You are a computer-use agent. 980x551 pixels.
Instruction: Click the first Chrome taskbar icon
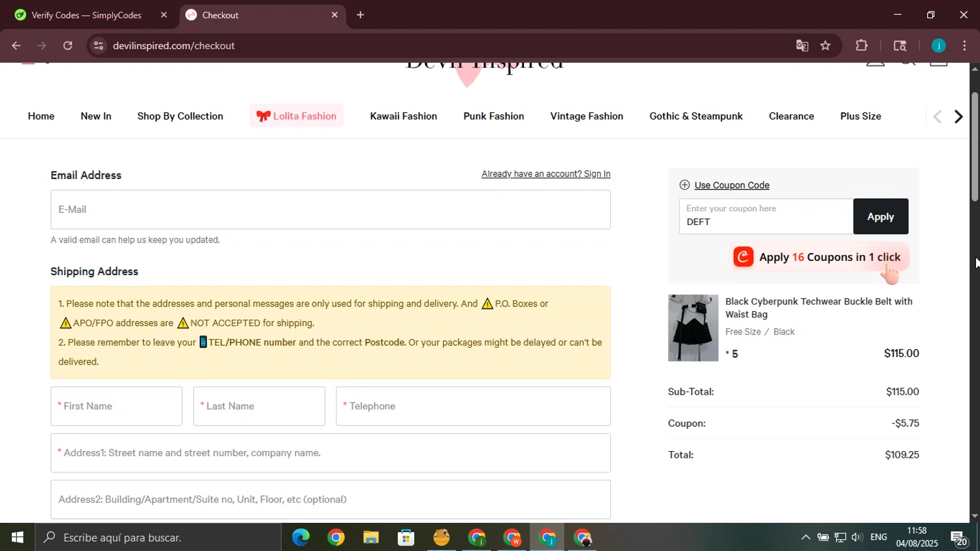coord(336,537)
